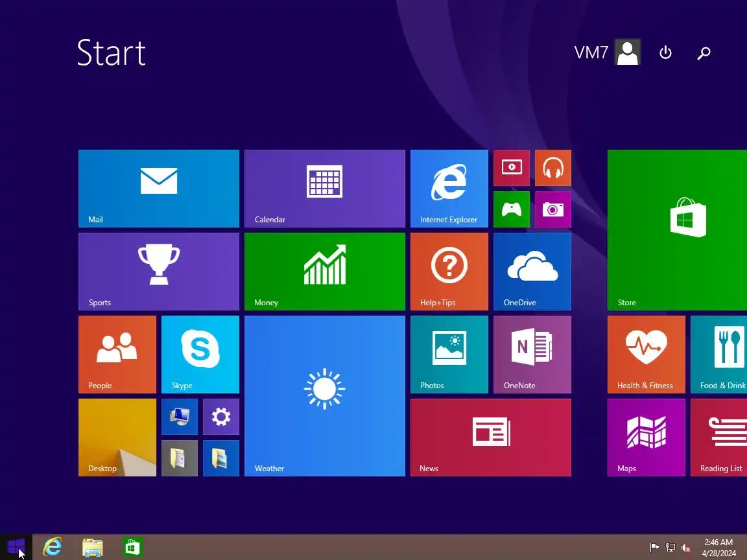Image resolution: width=747 pixels, height=560 pixels.
Task: Open the Music headphones tile
Action: pos(553,168)
